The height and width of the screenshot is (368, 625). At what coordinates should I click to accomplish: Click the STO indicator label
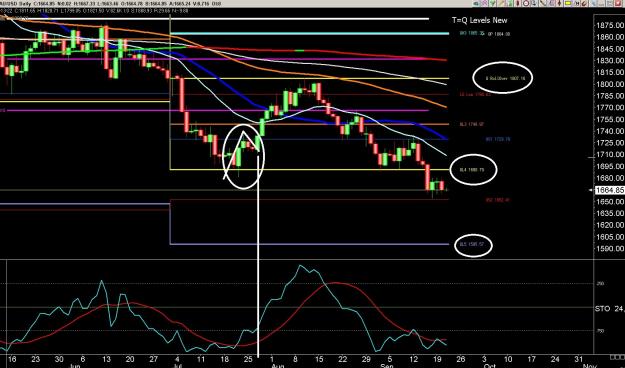(x=609, y=309)
